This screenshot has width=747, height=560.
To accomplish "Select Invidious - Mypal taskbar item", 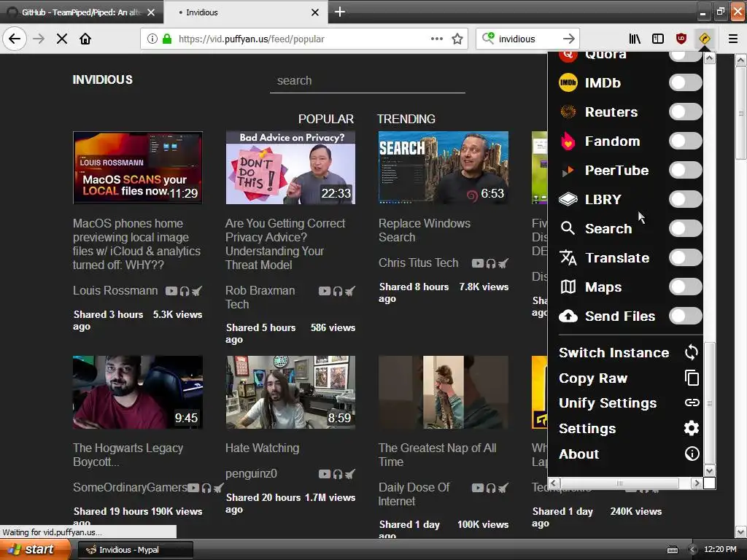I will [135, 550].
